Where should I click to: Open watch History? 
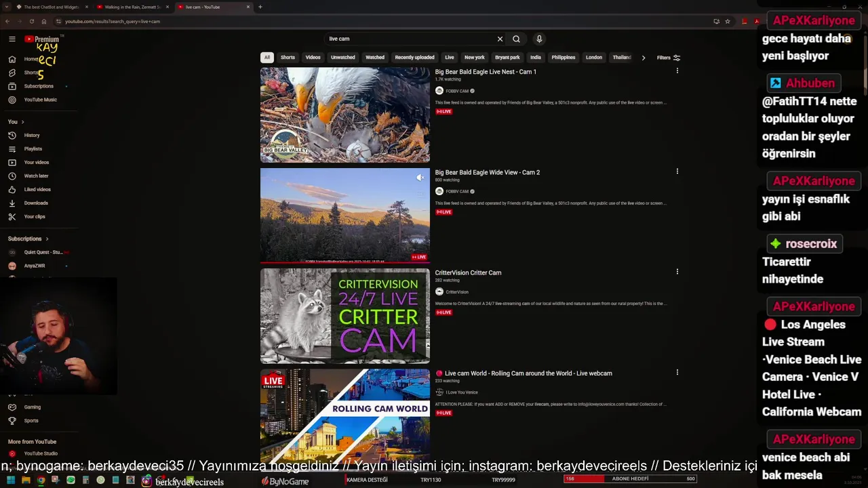click(32, 135)
